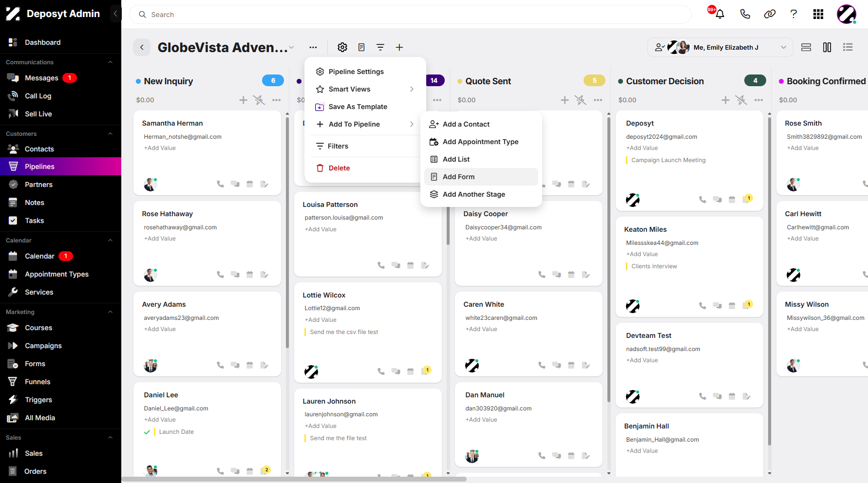
Task: Switch to list view icon
Action: (848, 47)
